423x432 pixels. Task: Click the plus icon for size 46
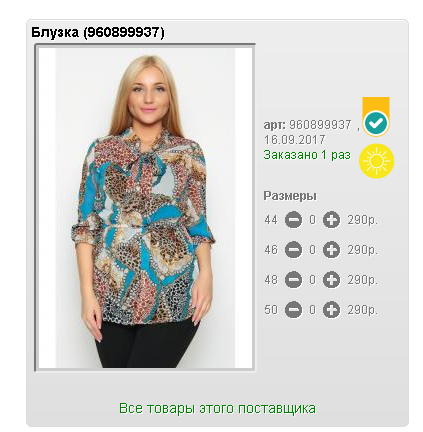coord(331,250)
